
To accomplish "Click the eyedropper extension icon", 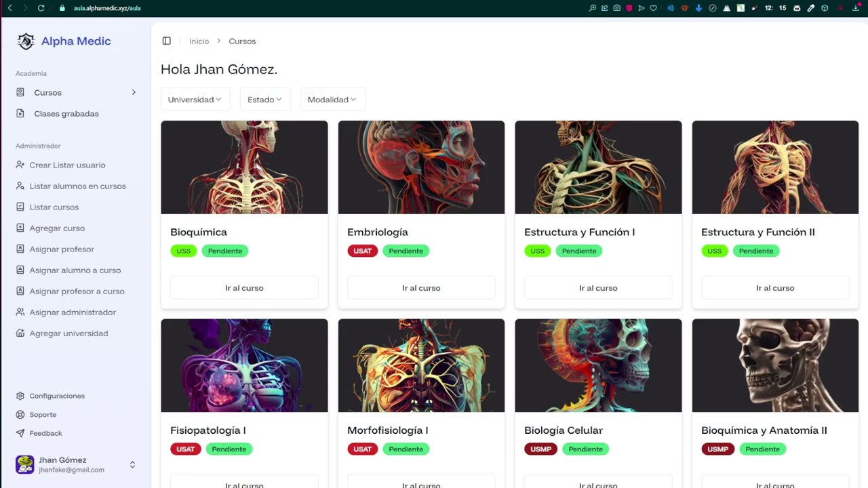I will point(810,8).
